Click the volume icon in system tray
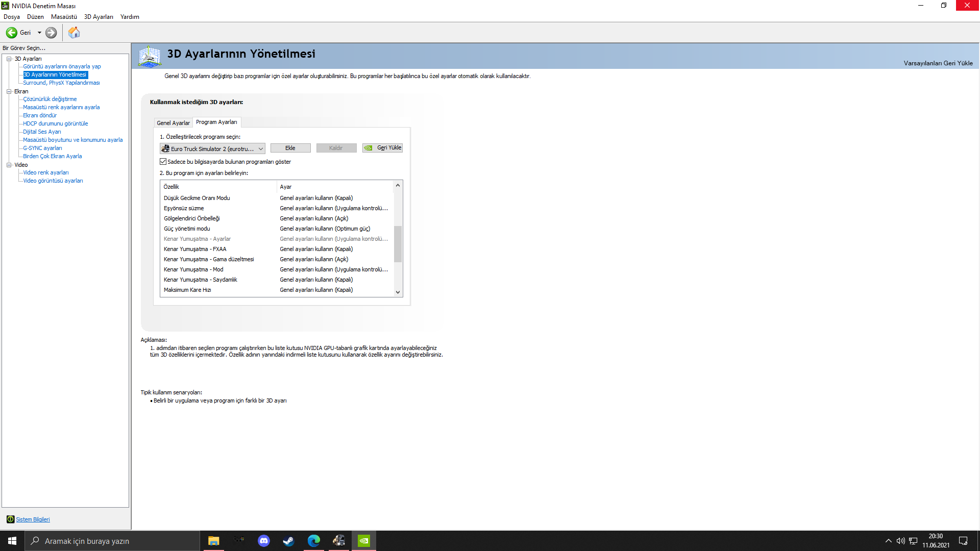The image size is (980, 551). pos(900,541)
